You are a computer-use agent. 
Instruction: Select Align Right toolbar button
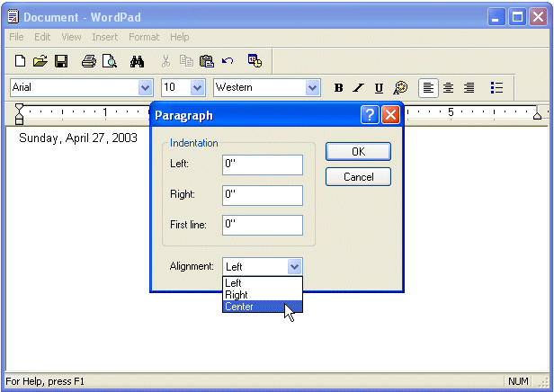click(x=469, y=88)
